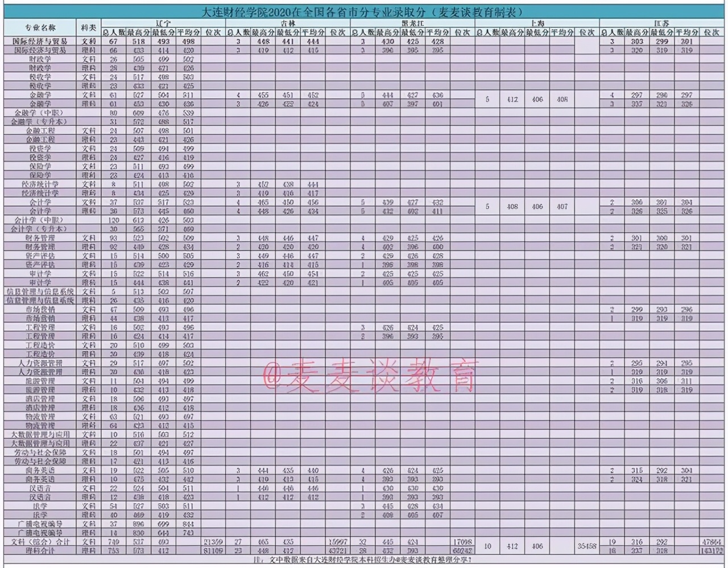Viewport: 728px width, 568px height.
Task: Click 市场营销 in its 理科 row
Action: pyautogui.click(x=40, y=318)
